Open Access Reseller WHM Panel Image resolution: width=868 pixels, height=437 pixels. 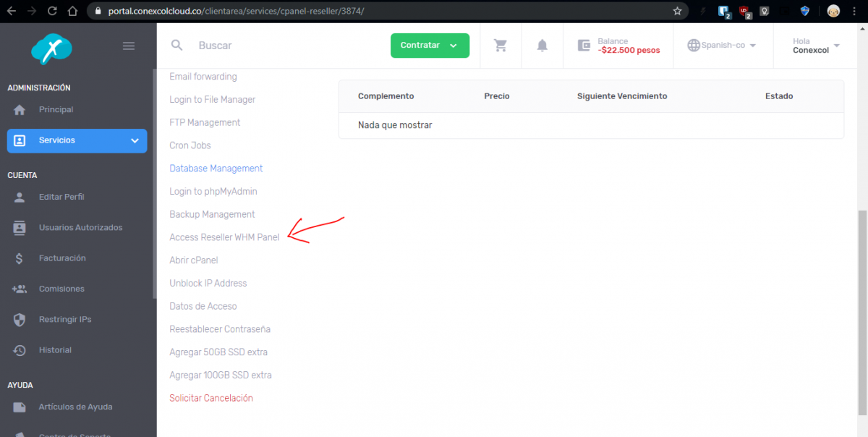[x=224, y=237]
